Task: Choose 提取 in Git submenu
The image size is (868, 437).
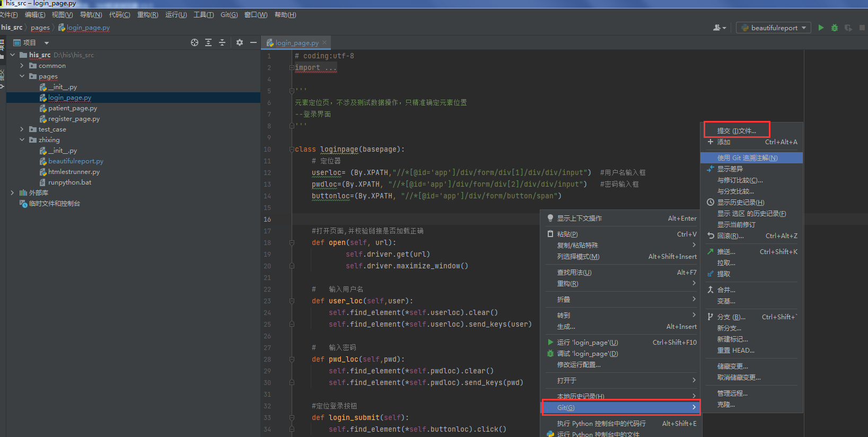Action: (x=751, y=274)
